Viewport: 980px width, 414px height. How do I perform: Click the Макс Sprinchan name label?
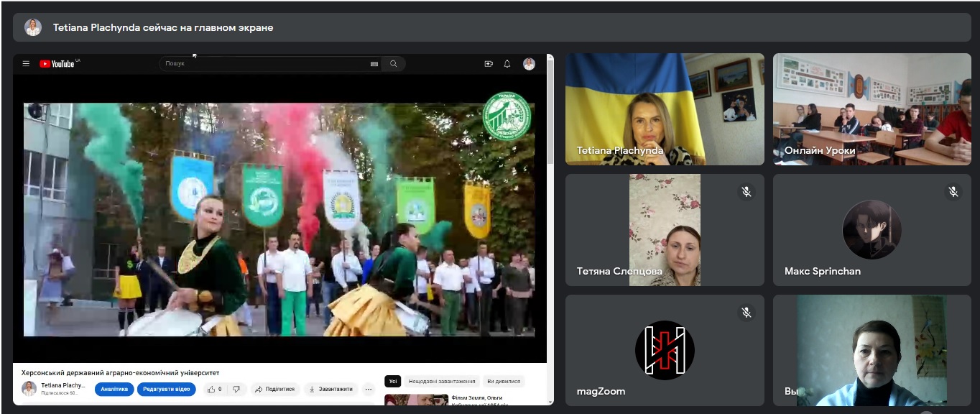pyautogui.click(x=823, y=272)
